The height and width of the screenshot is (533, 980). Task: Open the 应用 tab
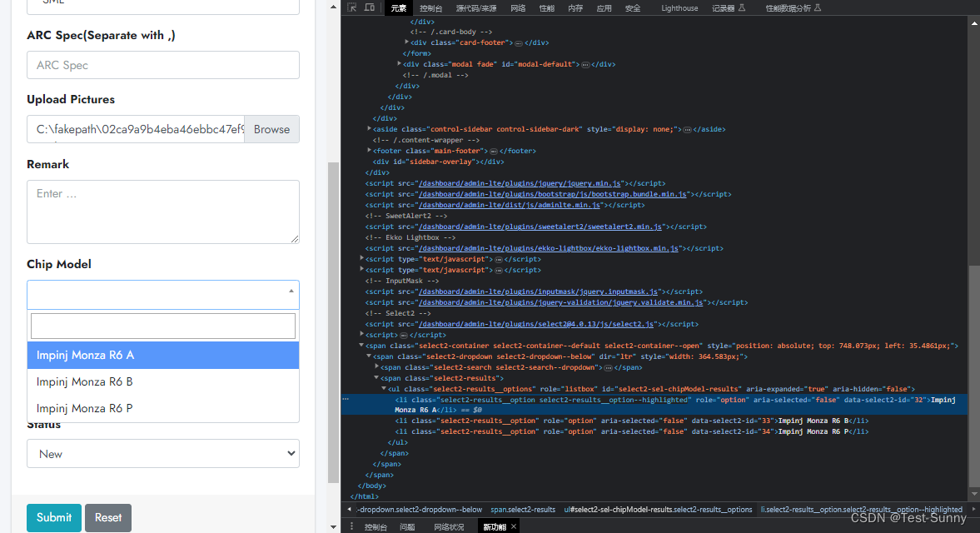tap(604, 8)
